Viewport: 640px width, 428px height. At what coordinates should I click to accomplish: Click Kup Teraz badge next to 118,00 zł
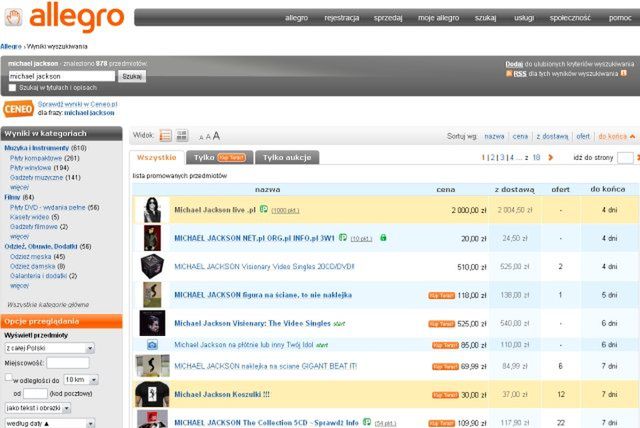pyautogui.click(x=441, y=295)
